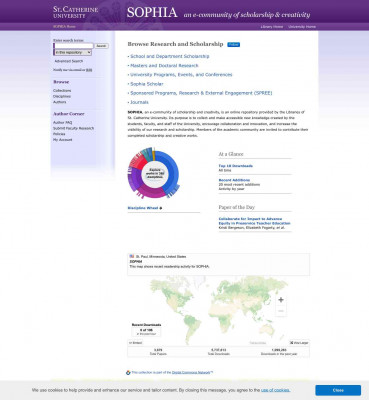Click the Total Papers statistic

(158, 352)
